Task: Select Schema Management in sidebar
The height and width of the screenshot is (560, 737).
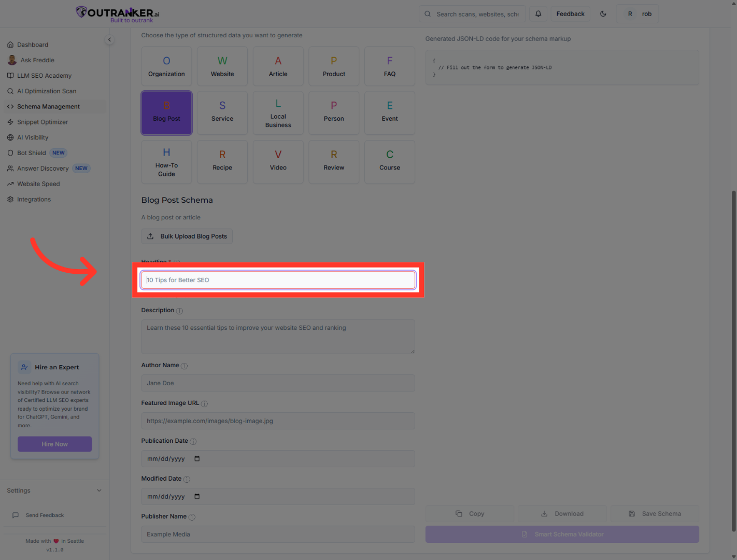Action: point(55,107)
